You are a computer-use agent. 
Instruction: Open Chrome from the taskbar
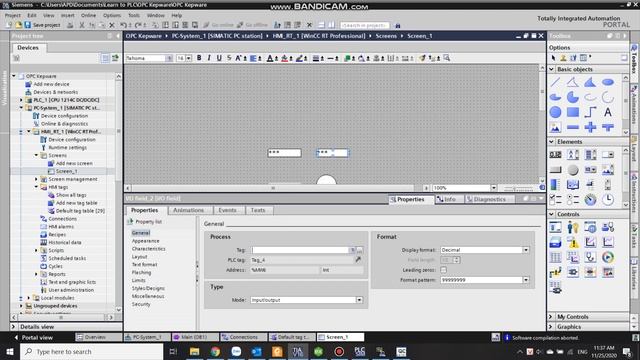pyautogui.click(x=215, y=351)
